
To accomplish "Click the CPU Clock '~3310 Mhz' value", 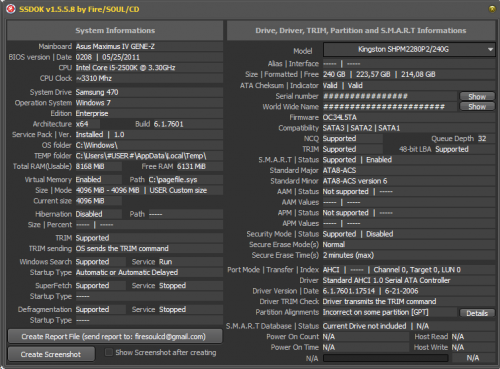I will click(x=94, y=78).
